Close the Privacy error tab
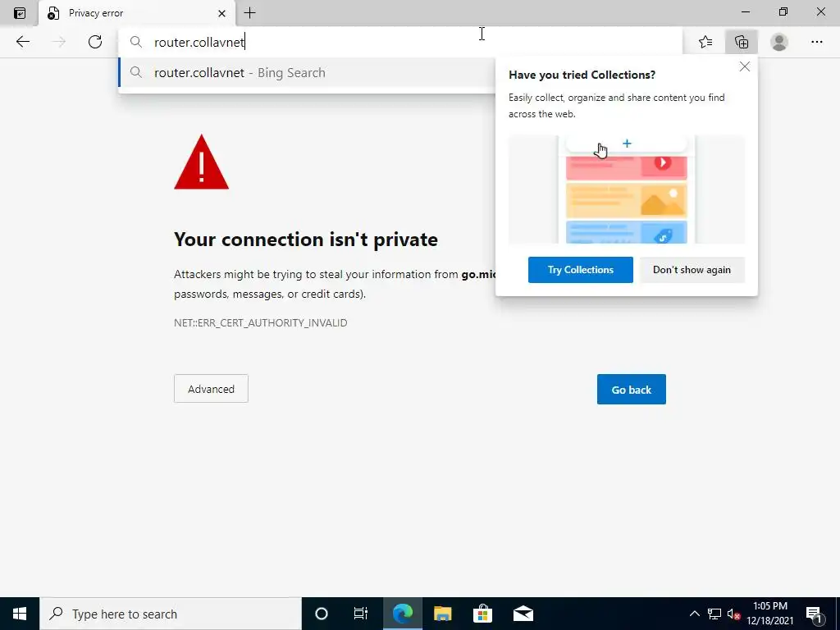Viewport: 840px width, 630px height. point(221,13)
